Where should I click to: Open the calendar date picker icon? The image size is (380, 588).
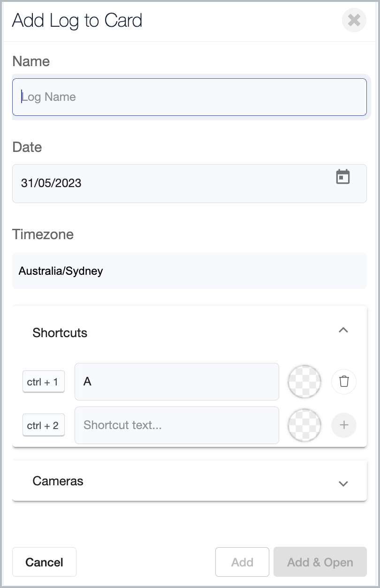(343, 177)
